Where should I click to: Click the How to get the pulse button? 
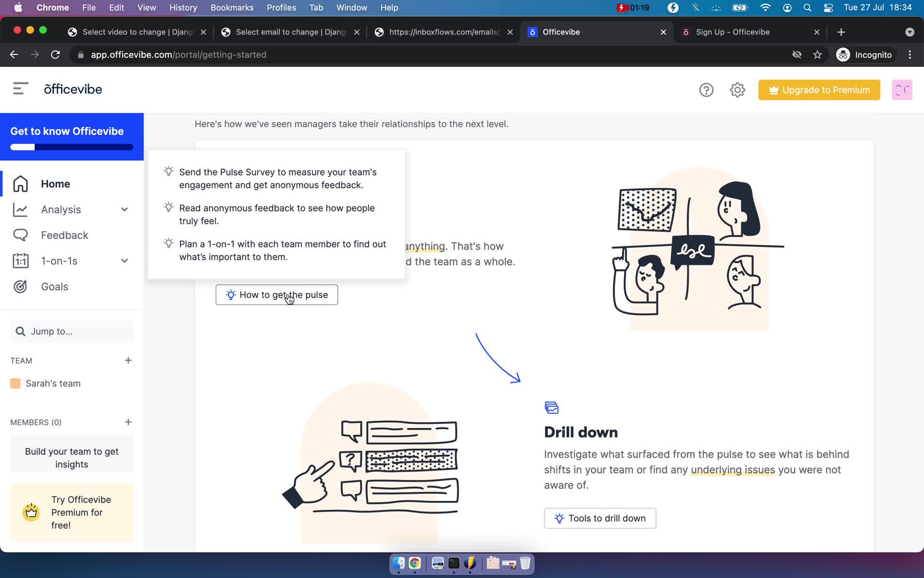277,295
